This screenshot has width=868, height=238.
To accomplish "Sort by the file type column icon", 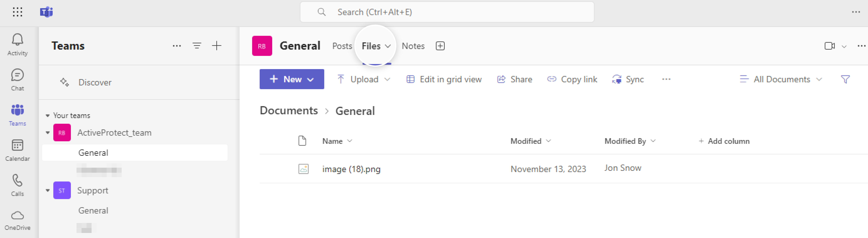I will (302, 141).
